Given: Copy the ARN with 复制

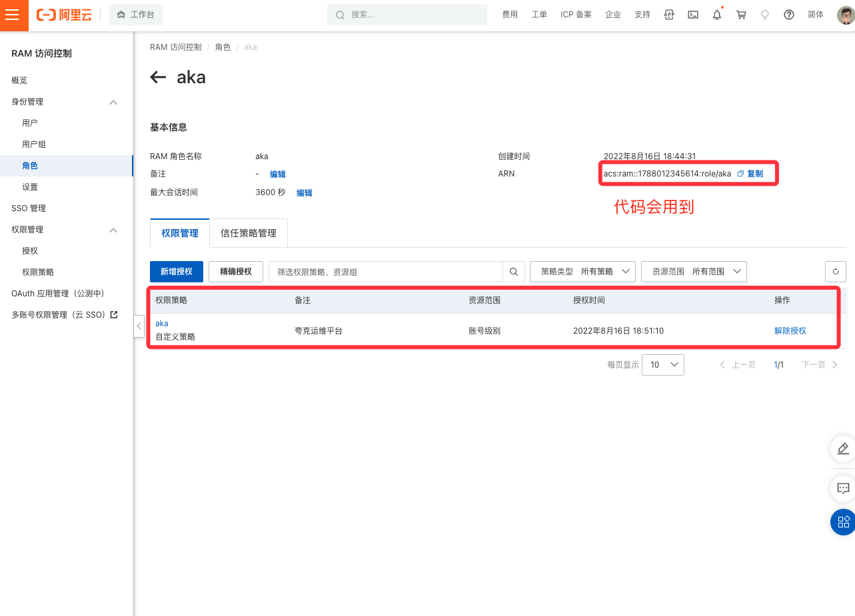Looking at the screenshot, I should point(750,174).
